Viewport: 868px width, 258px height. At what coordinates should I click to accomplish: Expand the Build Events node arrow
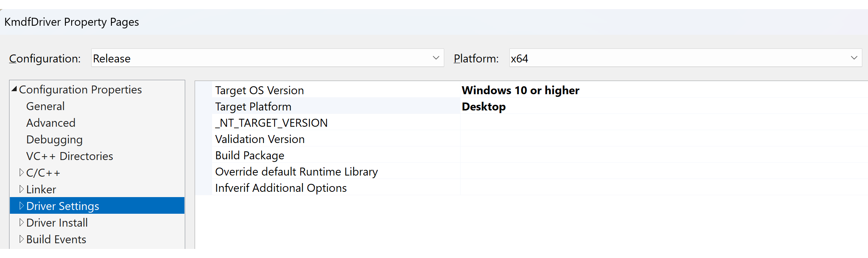[x=22, y=239]
